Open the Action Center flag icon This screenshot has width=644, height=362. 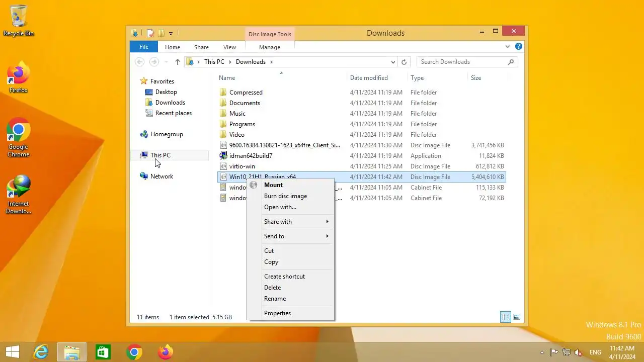[x=554, y=352]
